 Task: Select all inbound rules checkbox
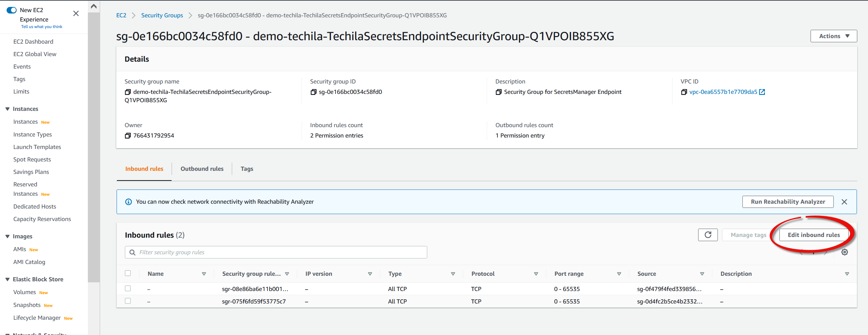128,273
